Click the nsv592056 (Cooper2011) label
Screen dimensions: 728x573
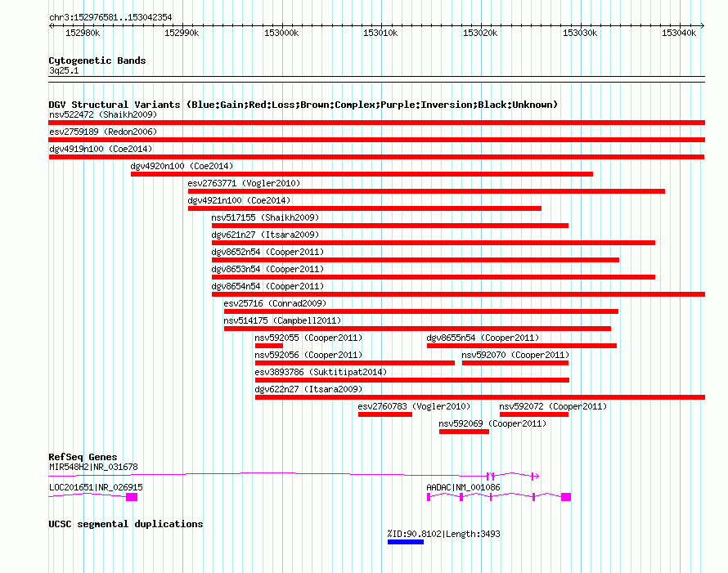tap(308, 355)
